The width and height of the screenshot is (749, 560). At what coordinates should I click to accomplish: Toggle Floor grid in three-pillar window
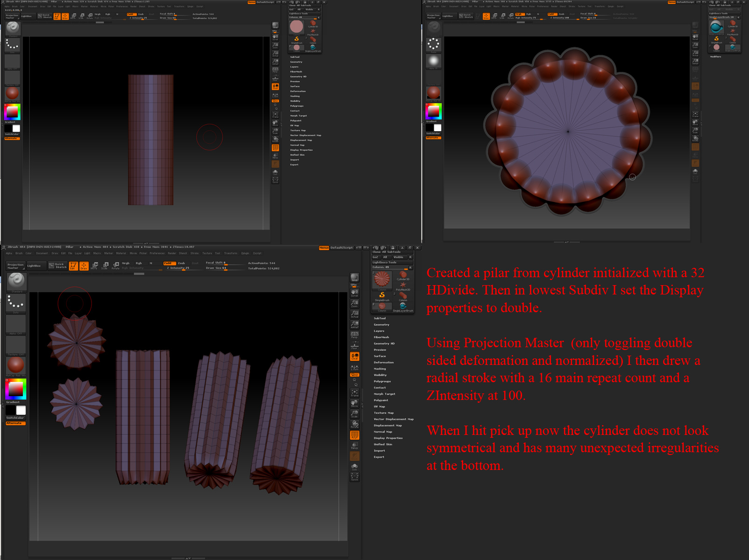(355, 345)
